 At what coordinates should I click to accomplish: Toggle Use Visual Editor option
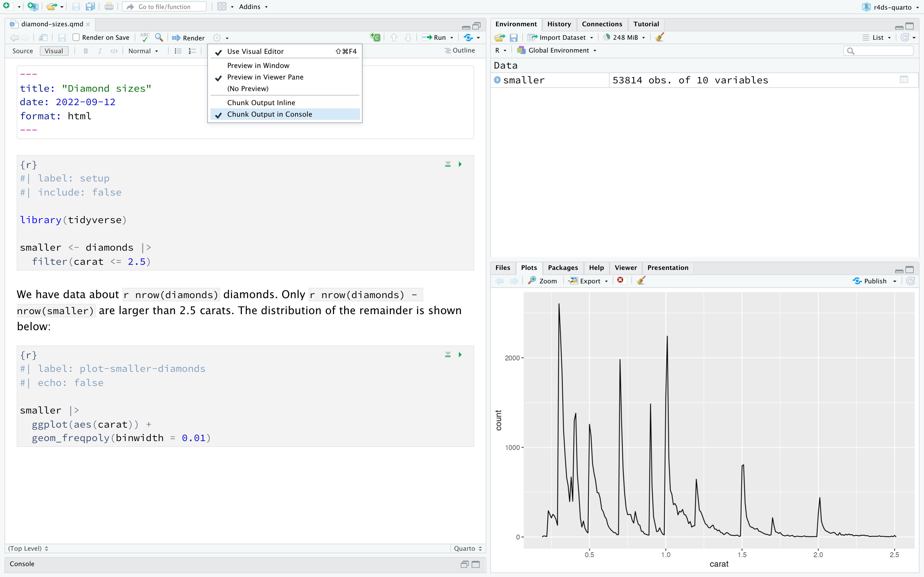coord(255,52)
